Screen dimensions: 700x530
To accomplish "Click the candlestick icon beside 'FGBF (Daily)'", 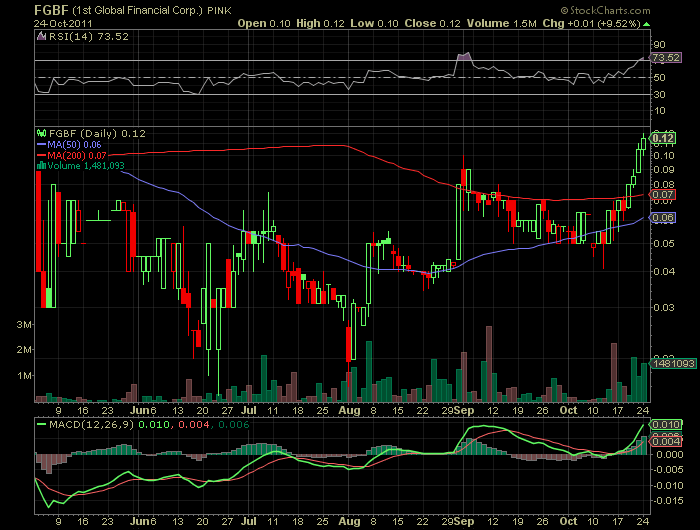I will click(x=42, y=133).
